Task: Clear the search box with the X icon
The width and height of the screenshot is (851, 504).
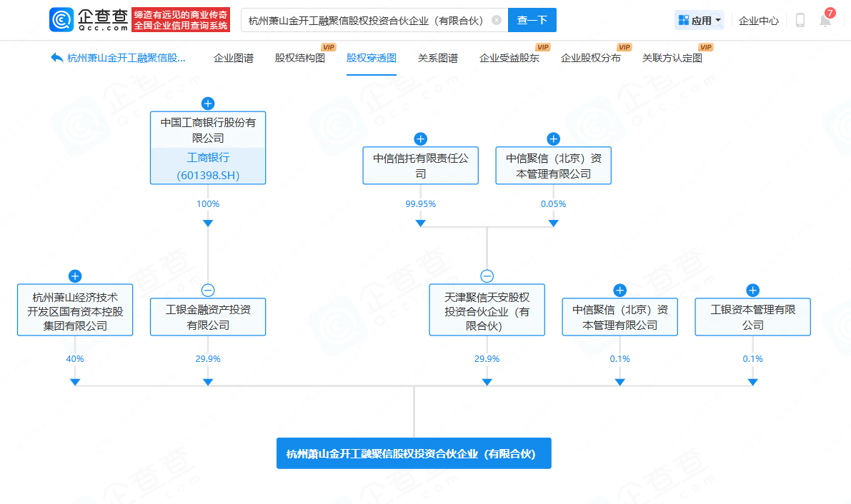Action: point(497,21)
